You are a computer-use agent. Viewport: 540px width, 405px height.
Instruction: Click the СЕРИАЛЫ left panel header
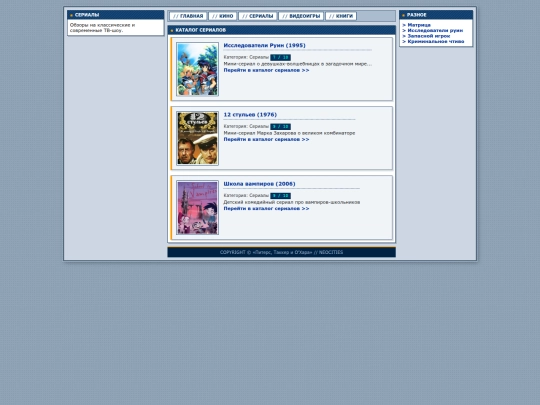coord(115,15)
